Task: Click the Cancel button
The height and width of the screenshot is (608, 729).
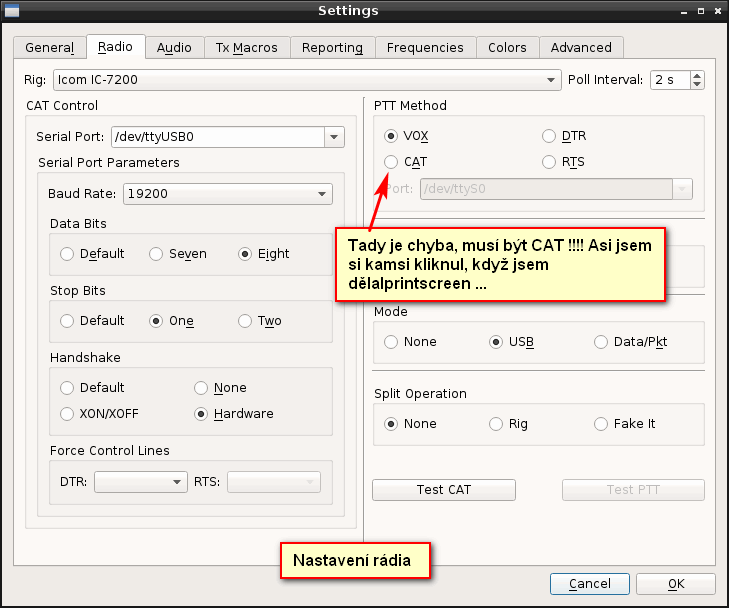Action: coord(589,583)
